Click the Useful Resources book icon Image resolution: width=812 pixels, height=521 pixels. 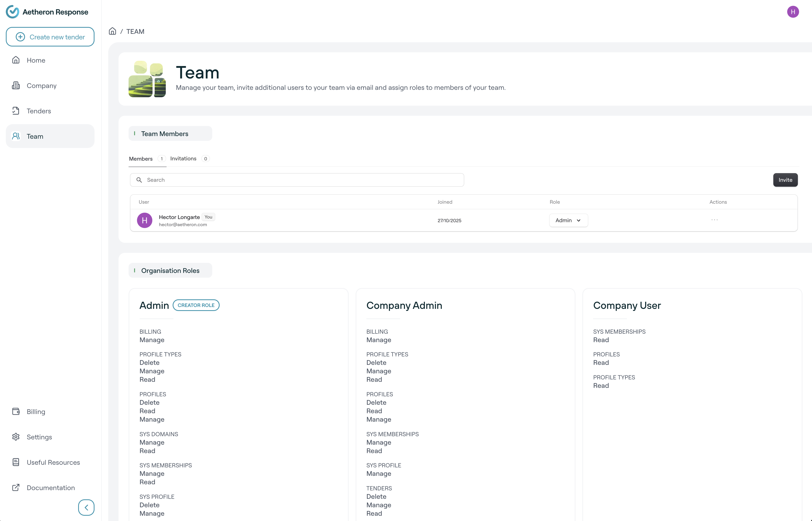(16, 462)
